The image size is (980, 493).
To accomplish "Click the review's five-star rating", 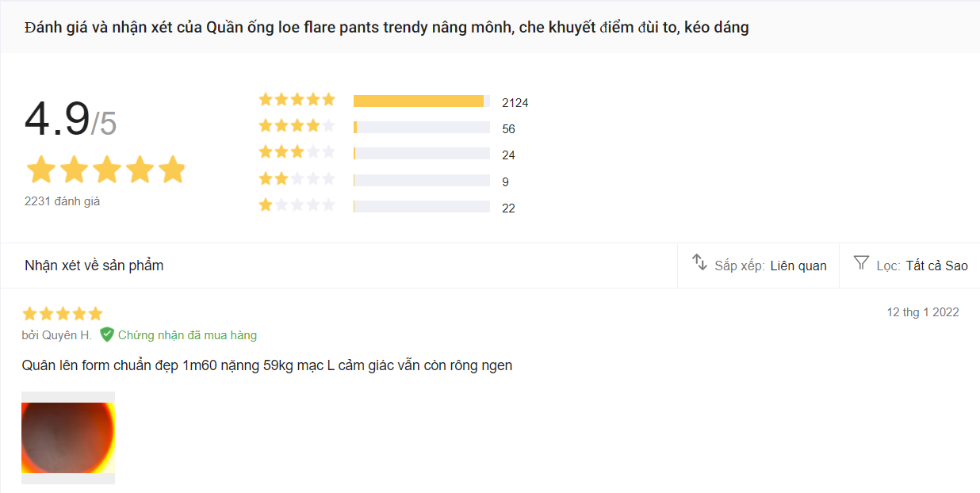I will click(x=63, y=314).
